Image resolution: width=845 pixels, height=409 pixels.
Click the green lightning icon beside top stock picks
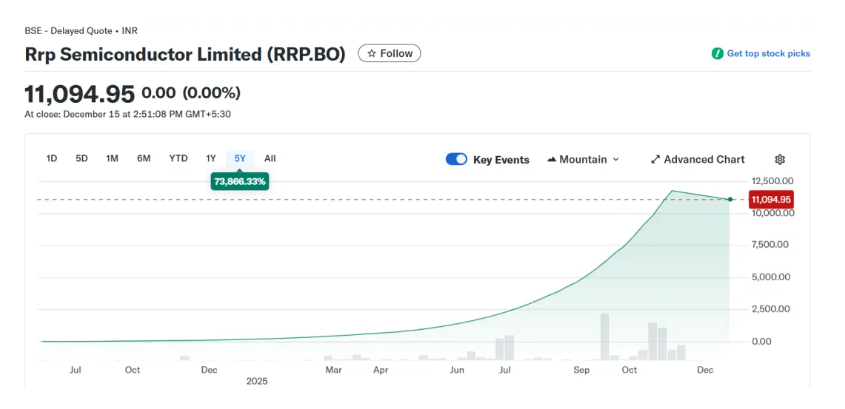(717, 53)
